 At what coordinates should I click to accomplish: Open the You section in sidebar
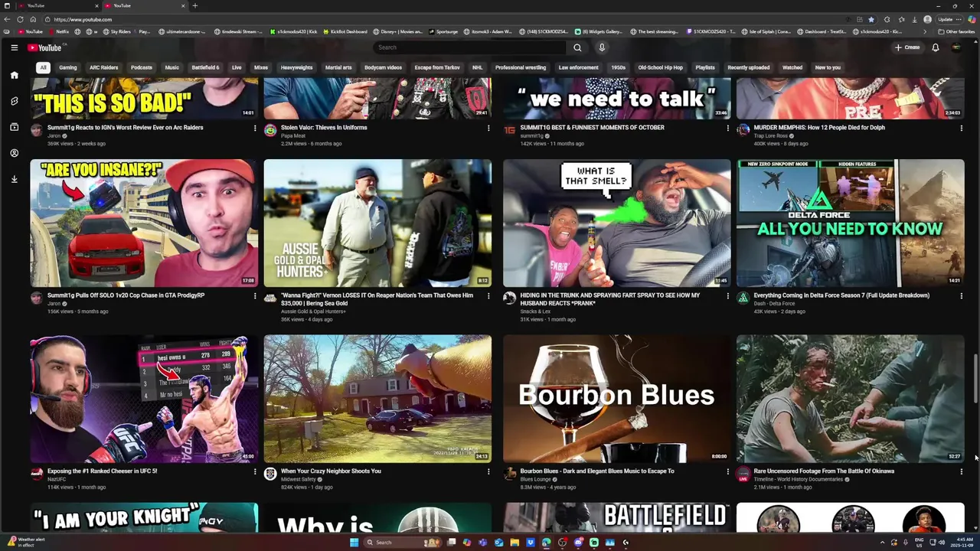click(x=14, y=153)
